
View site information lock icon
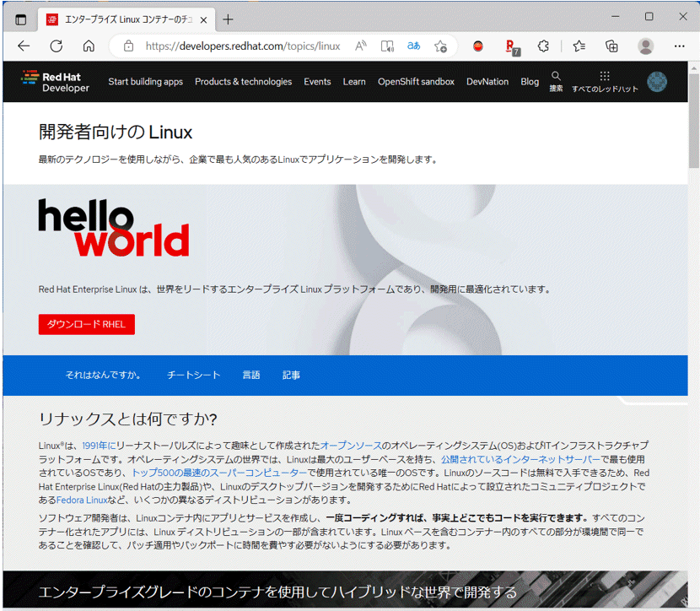[128, 46]
